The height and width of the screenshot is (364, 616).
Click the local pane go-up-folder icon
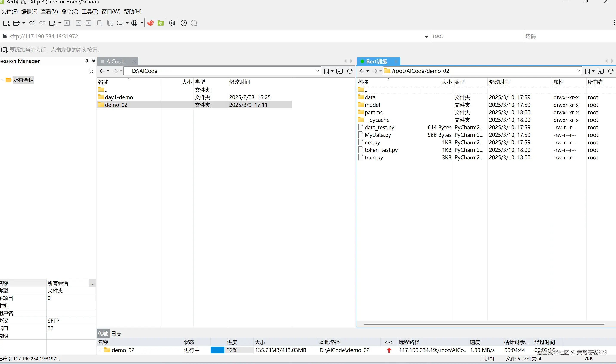click(339, 71)
